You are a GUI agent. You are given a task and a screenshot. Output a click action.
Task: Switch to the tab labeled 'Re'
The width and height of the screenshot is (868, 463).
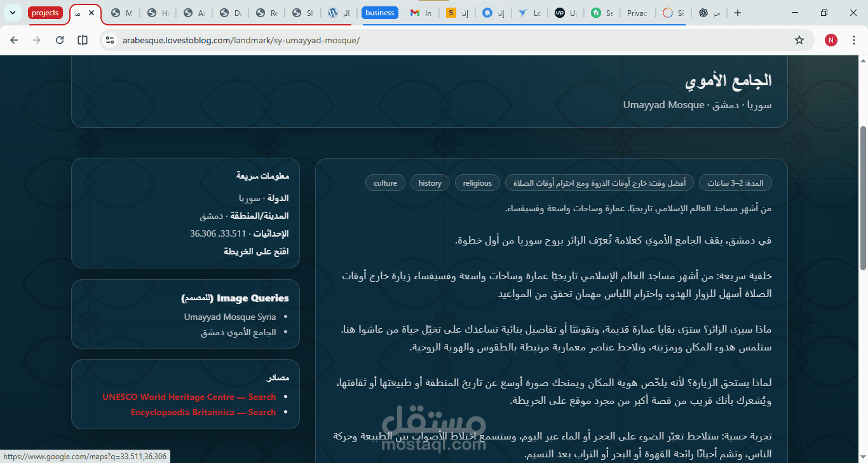(266, 13)
